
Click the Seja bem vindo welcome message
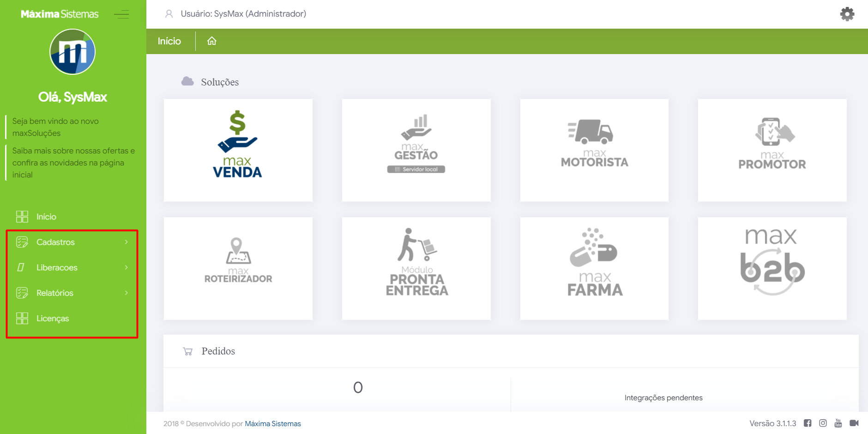coord(55,127)
